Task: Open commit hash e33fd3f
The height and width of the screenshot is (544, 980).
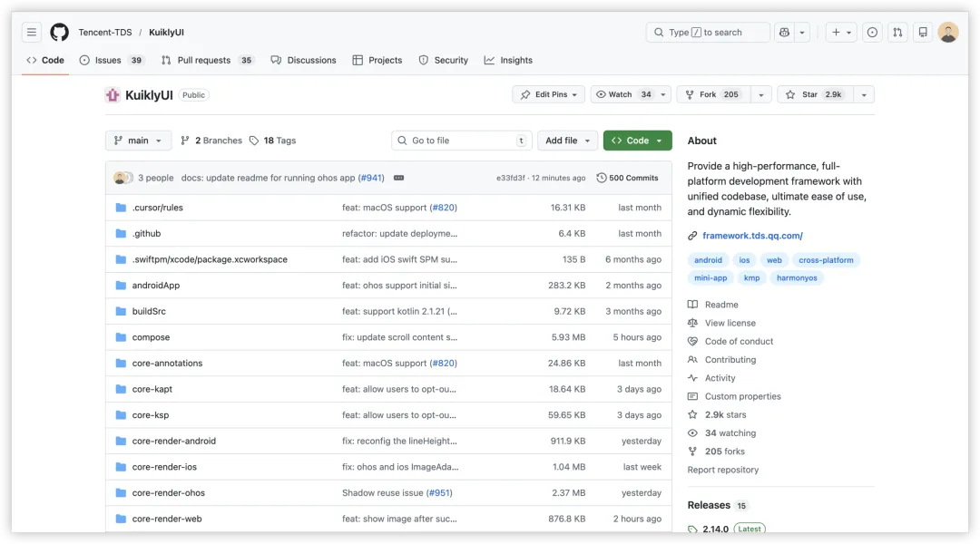Action: click(511, 178)
